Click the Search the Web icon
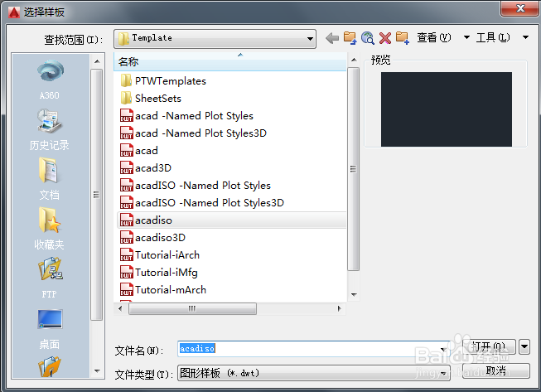The image size is (541, 392). tap(368, 38)
